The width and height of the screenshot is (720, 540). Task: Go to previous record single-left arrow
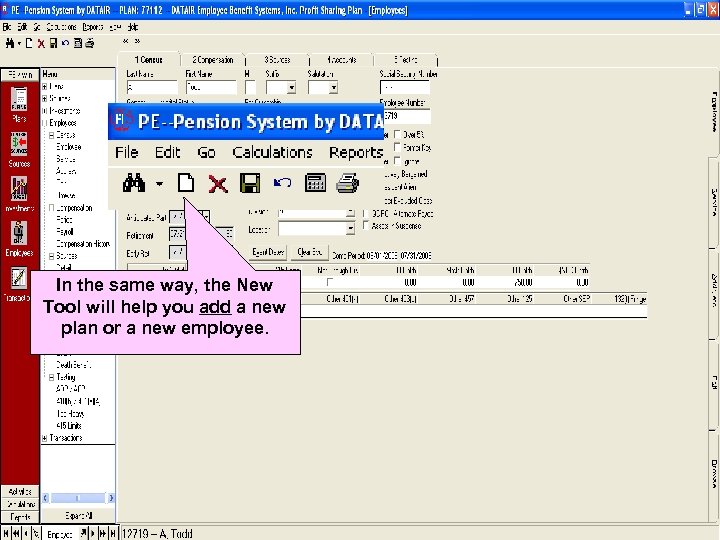coord(26,533)
